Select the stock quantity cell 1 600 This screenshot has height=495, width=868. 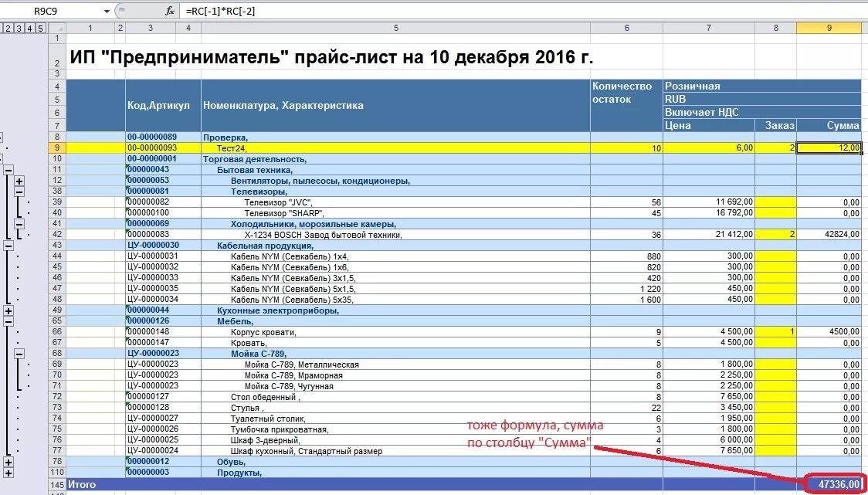coord(626,300)
